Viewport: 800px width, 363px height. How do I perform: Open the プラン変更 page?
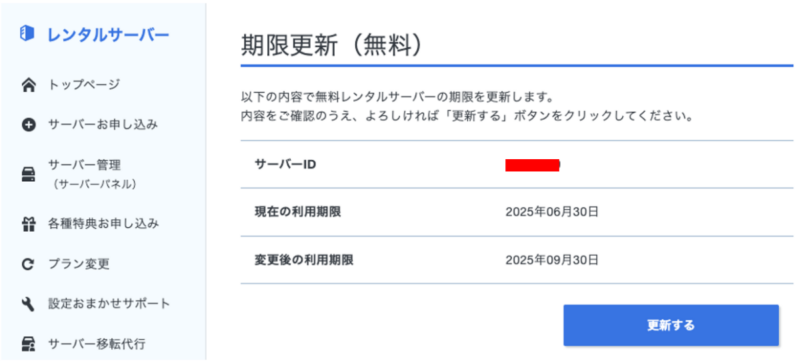click(79, 264)
